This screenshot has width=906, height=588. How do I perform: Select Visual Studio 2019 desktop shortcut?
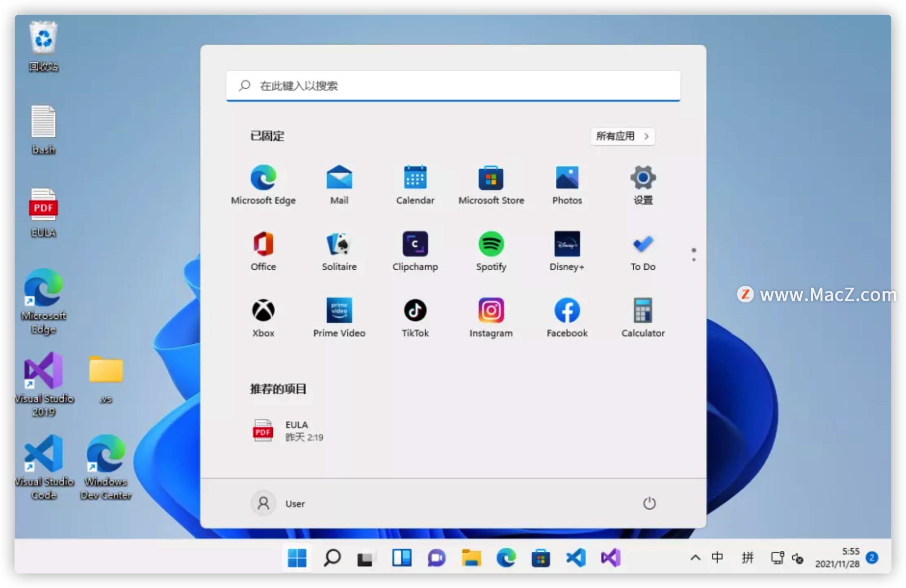click(44, 384)
